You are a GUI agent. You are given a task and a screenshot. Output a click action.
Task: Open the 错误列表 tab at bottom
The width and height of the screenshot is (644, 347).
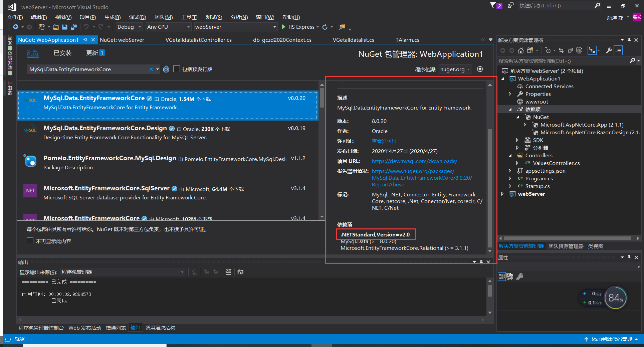click(116, 328)
